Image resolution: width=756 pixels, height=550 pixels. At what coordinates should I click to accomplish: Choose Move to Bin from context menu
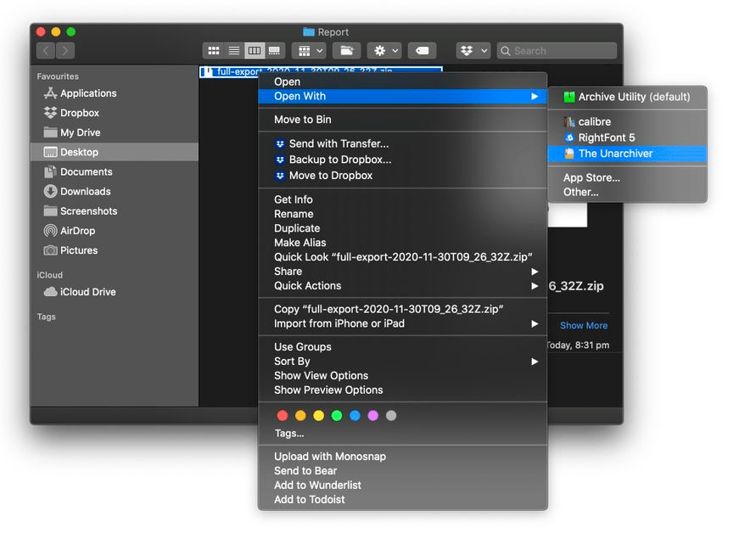point(302,120)
